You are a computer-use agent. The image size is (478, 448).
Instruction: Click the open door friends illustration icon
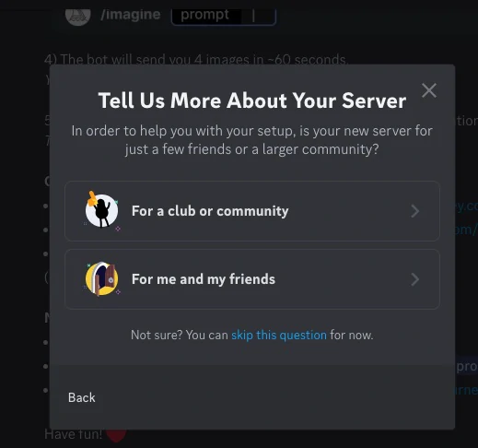click(x=101, y=279)
